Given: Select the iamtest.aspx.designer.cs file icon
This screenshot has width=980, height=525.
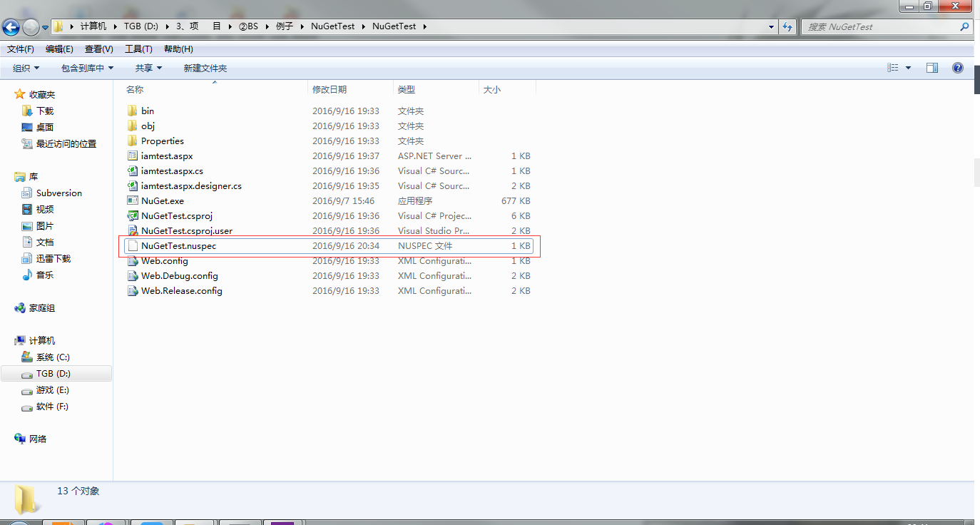Looking at the screenshot, I should (132, 185).
